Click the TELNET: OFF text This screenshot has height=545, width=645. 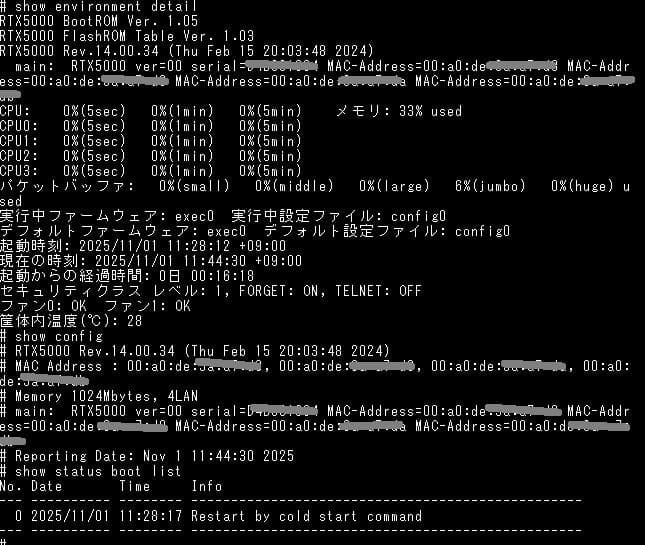pos(378,291)
